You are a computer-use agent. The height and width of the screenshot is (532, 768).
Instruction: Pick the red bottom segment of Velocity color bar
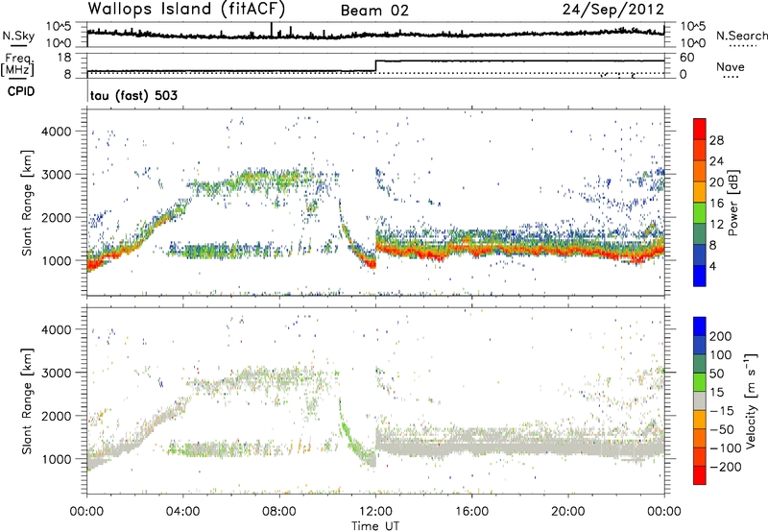click(700, 475)
